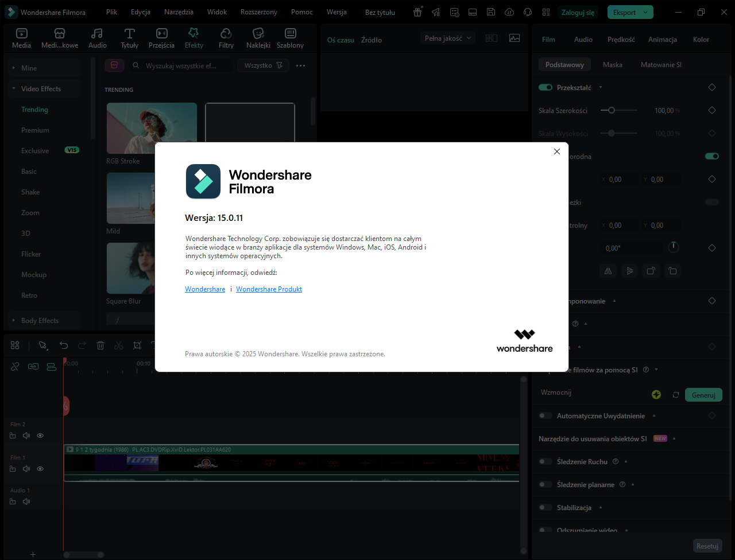Select the timeline selection arrow tool

point(43,345)
